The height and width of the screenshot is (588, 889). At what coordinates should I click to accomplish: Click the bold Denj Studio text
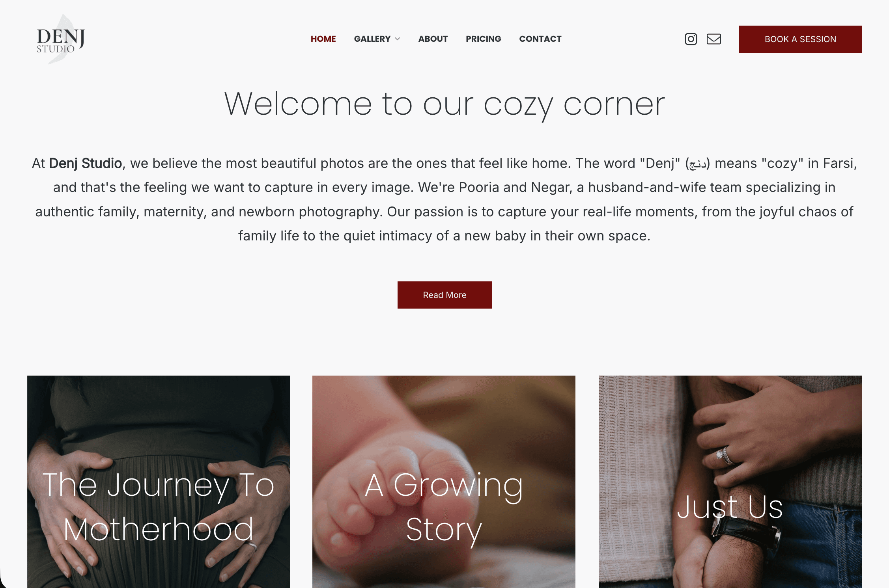tap(85, 163)
